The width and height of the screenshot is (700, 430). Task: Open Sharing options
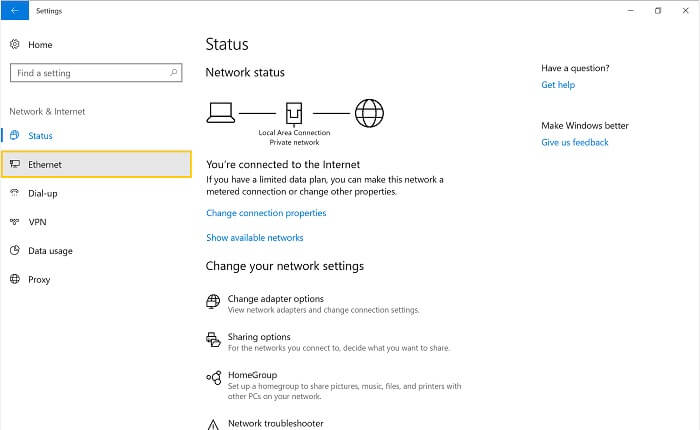259,337
